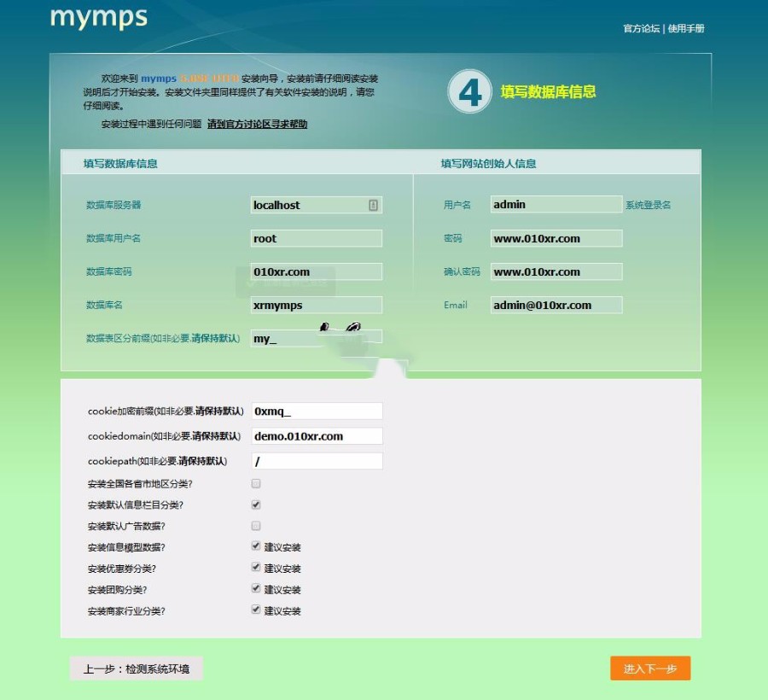Click the database password field 010xr.com

317,271
